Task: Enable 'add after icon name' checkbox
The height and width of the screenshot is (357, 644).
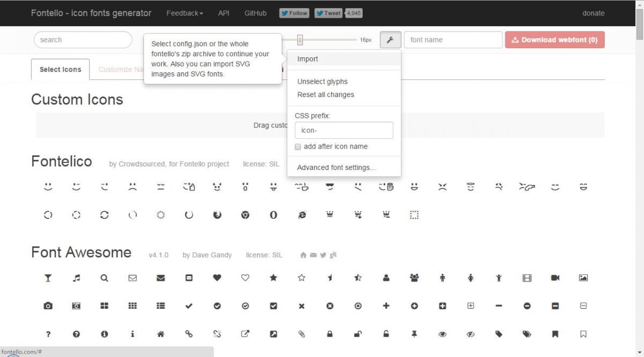Action: click(x=298, y=147)
